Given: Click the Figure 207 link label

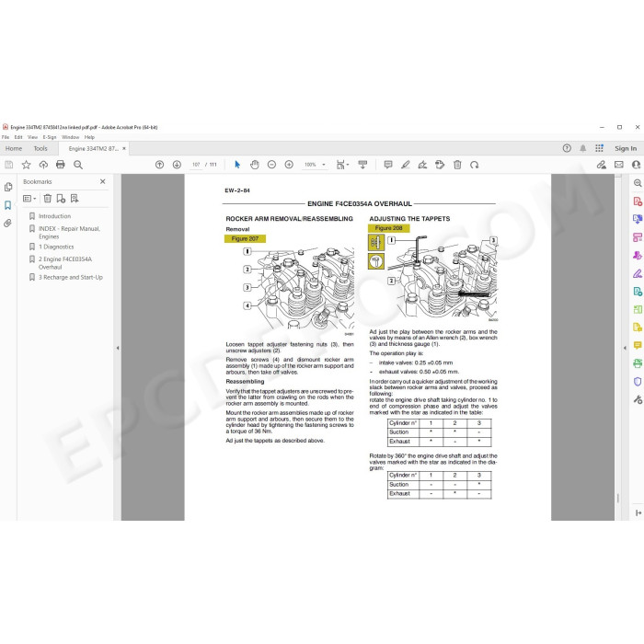Looking at the screenshot, I should [x=245, y=238].
